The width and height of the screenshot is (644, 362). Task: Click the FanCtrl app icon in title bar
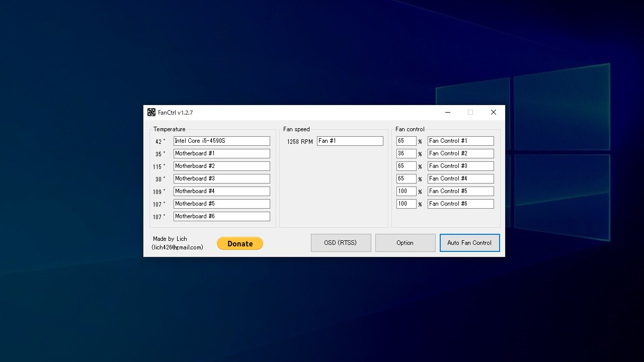[x=151, y=113]
